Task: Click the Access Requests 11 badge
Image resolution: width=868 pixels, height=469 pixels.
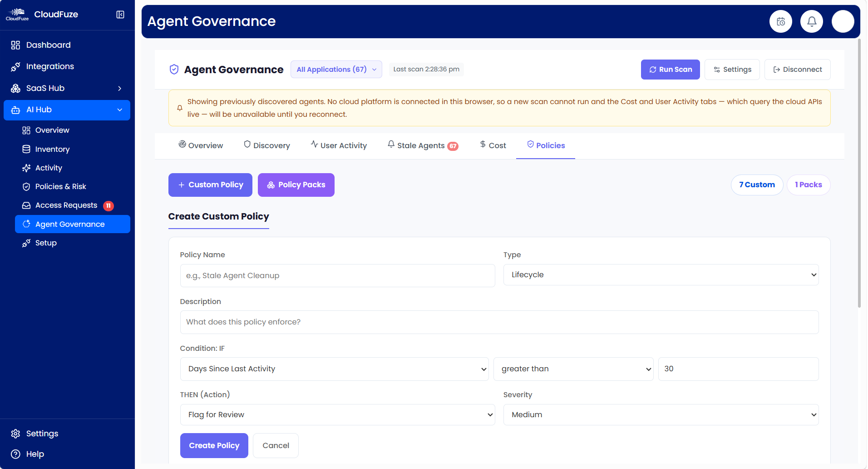Action: click(x=108, y=206)
